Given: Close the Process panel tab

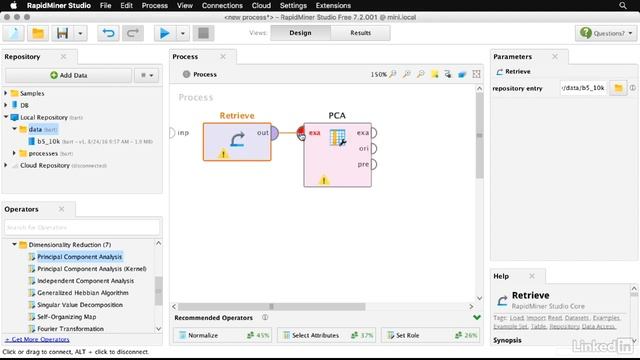Looking at the screenshot, I should tap(223, 56).
